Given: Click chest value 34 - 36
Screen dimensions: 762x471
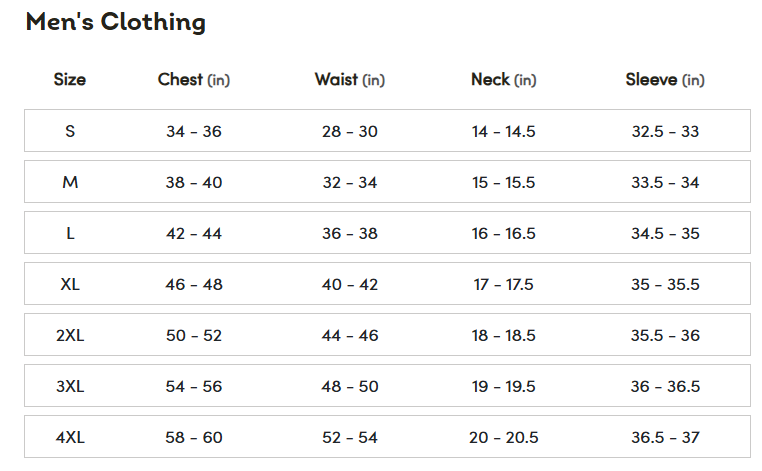Looking at the screenshot, I should tap(194, 131).
